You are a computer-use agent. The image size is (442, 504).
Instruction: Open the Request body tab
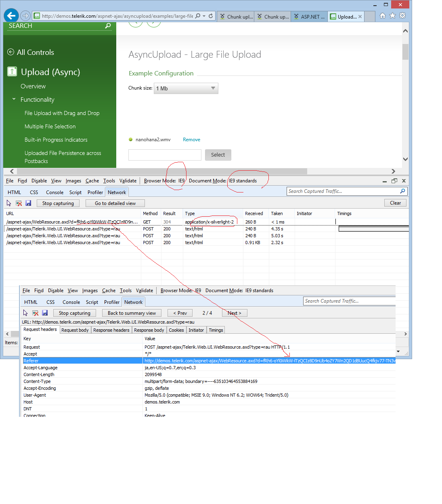pos(75,330)
